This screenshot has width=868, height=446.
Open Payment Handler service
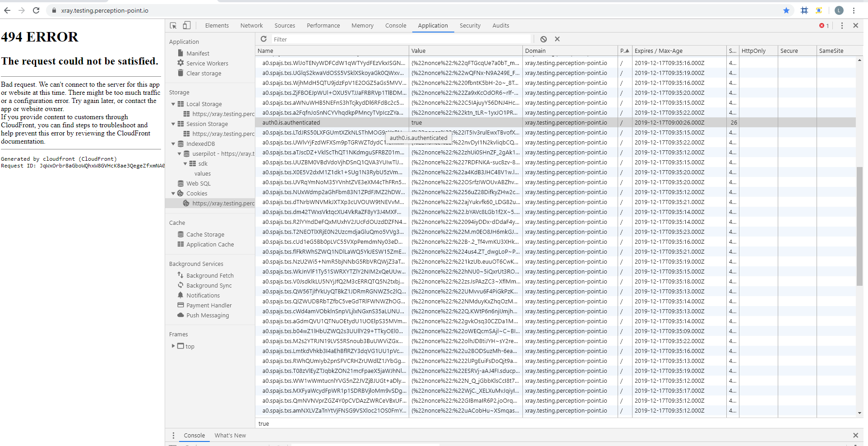(x=209, y=305)
